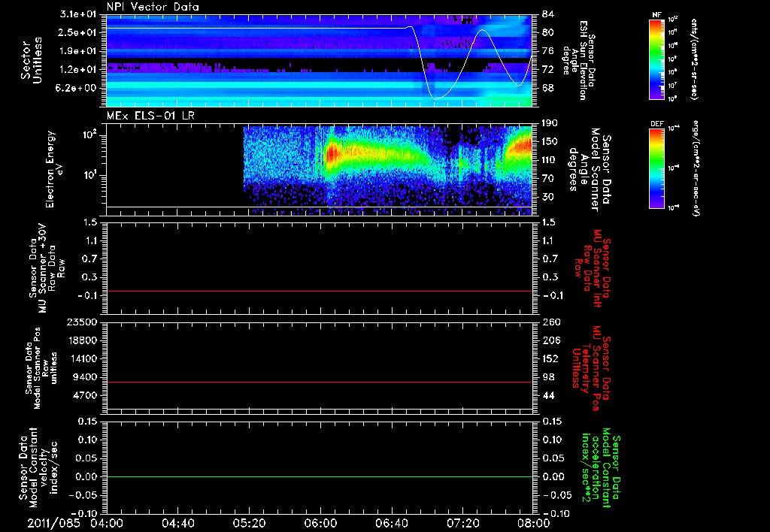This screenshot has height=532, width=770.
Task: Click the 70 scanner angle tick label
Action: click(x=548, y=179)
